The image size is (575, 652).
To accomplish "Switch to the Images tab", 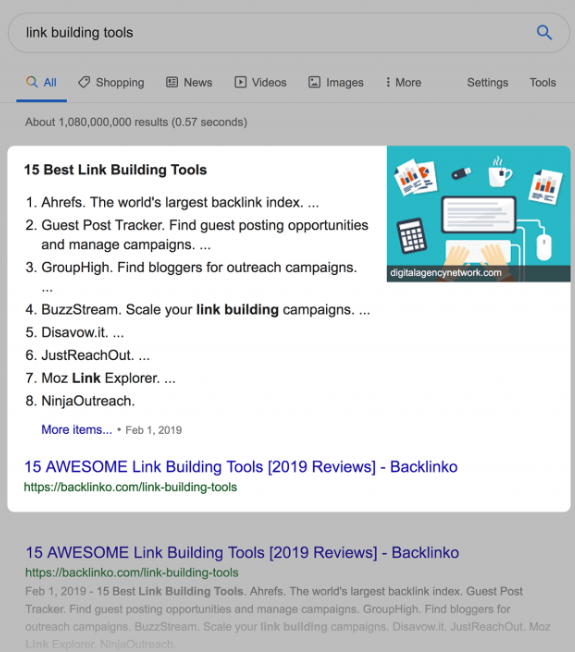I will point(336,82).
